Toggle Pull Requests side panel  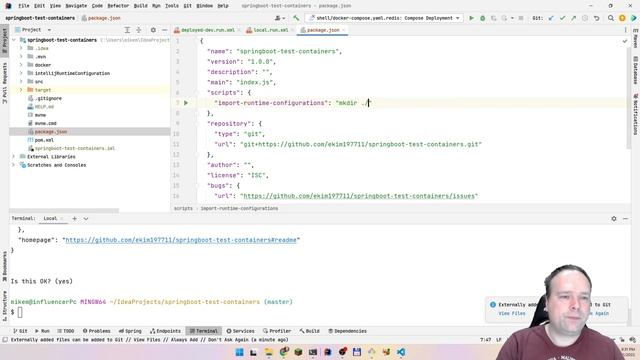click(x=4, y=83)
